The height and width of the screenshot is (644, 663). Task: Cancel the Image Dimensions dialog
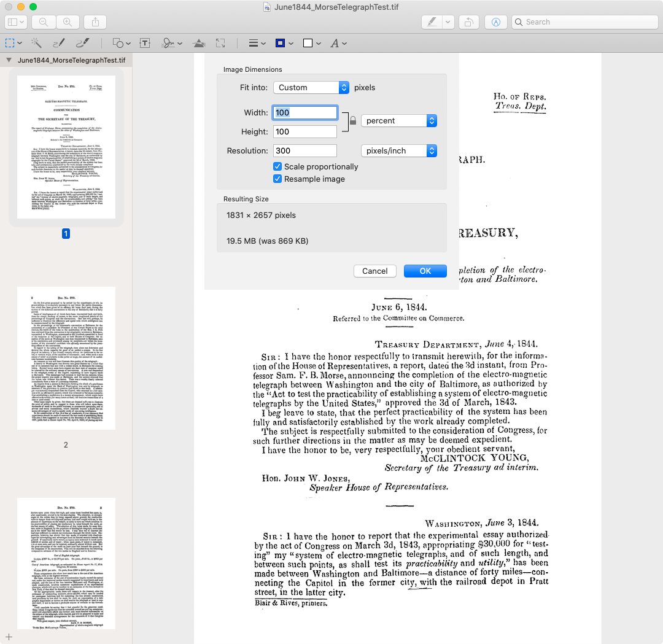tap(374, 271)
